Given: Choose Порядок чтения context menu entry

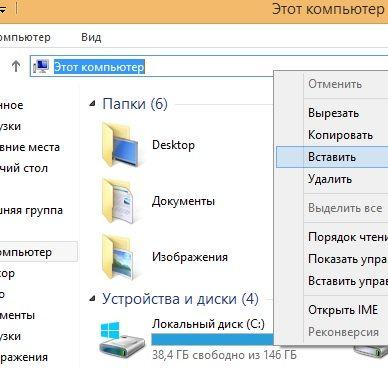Looking at the screenshot, I should coord(332,237).
